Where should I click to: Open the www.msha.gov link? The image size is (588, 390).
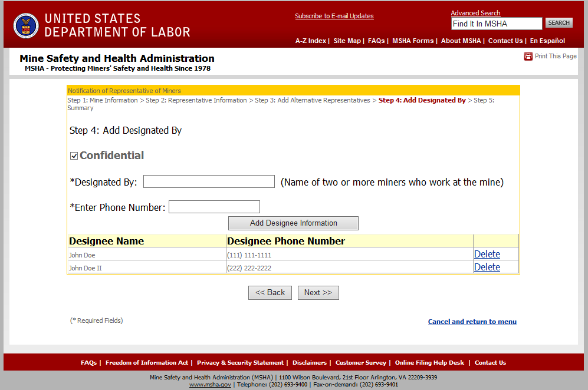[210, 385]
